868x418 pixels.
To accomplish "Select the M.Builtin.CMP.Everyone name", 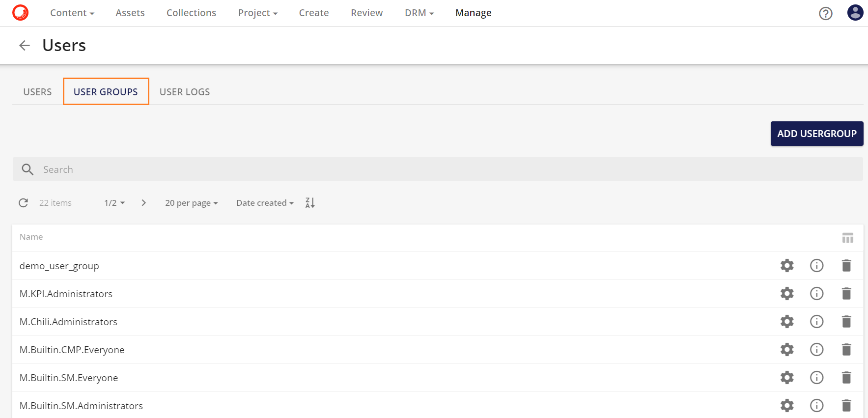I will point(72,350).
